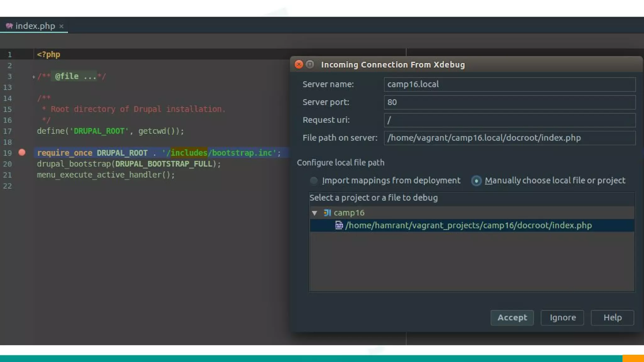Close the Incoming Connection From Xdebug dialog

coord(299,64)
